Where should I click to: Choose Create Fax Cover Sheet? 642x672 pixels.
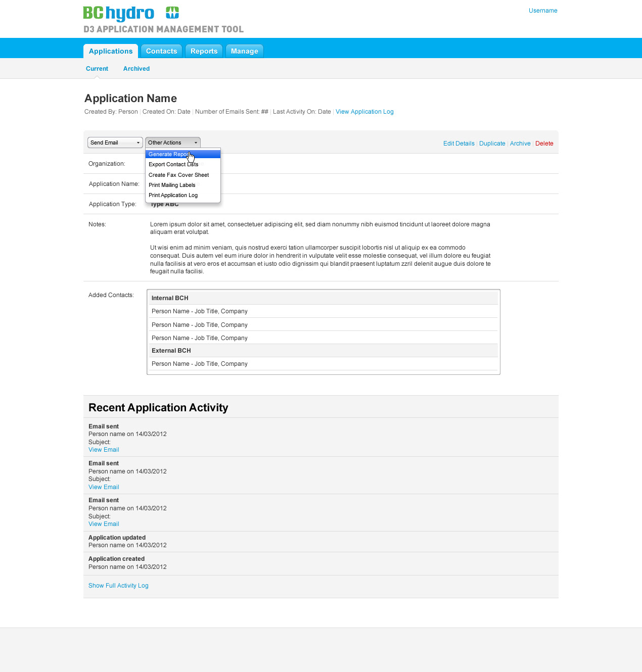(x=183, y=175)
